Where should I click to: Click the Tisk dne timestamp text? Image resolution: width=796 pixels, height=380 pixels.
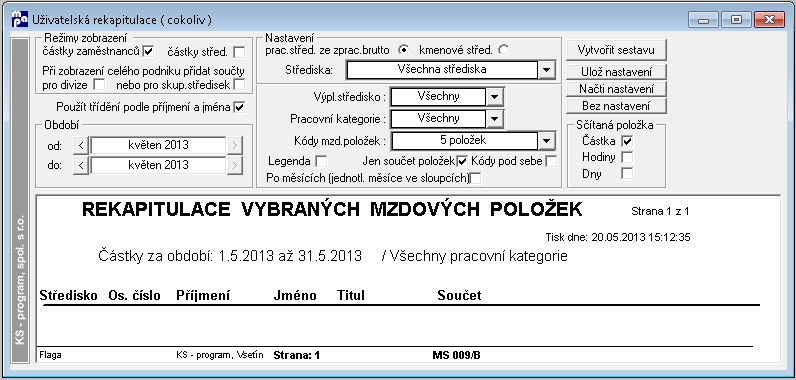tap(618, 237)
